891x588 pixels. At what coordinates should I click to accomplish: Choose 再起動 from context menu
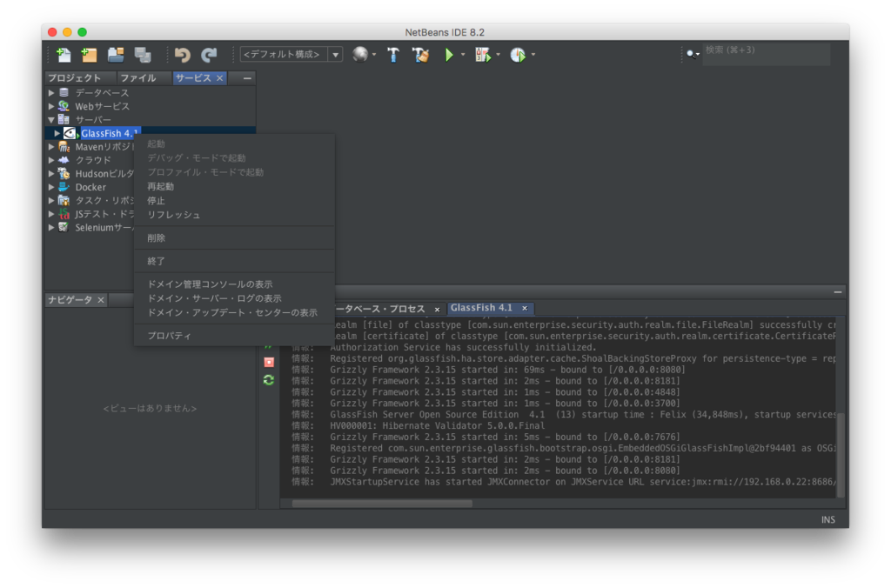click(234, 186)
